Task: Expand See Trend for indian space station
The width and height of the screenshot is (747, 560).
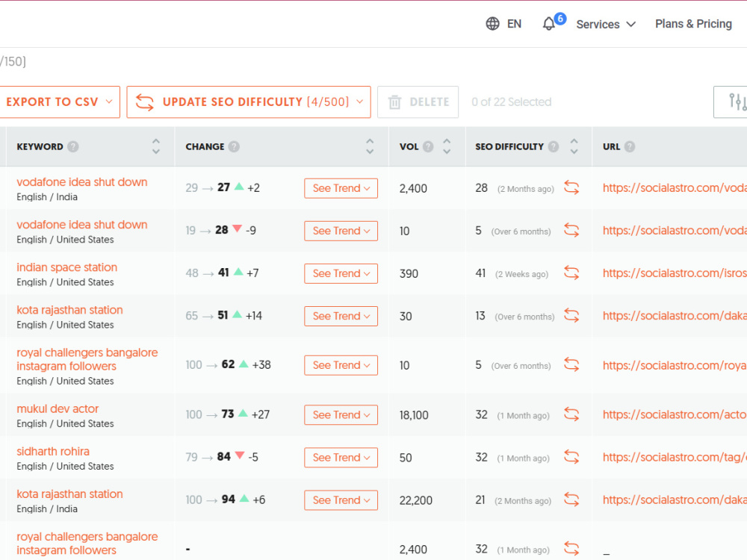Action: 341,273
